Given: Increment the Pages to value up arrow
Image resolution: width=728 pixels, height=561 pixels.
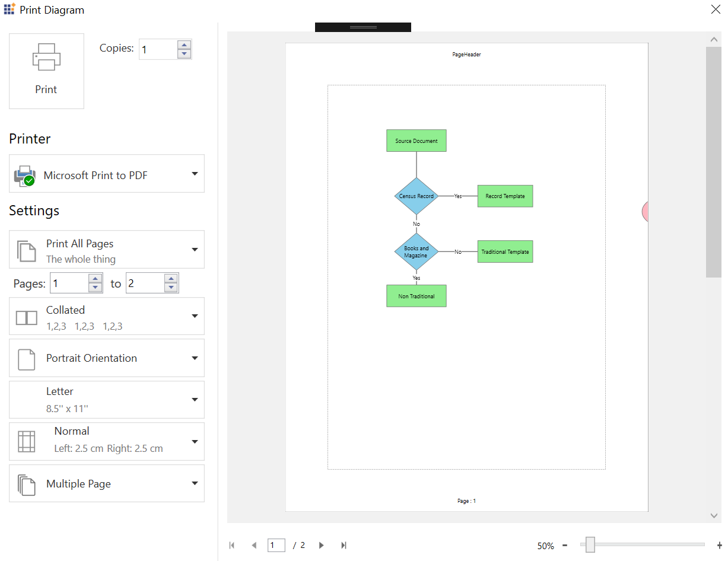Looking at the screenshot, I should [171, 279].
